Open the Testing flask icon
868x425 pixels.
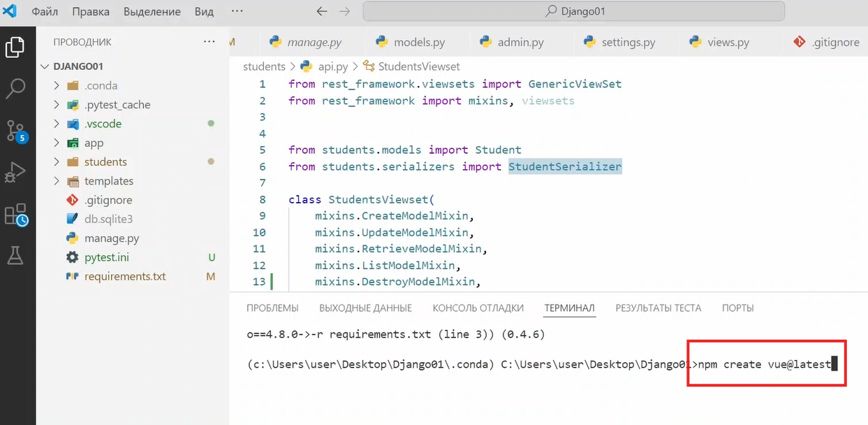click(15, 256)
